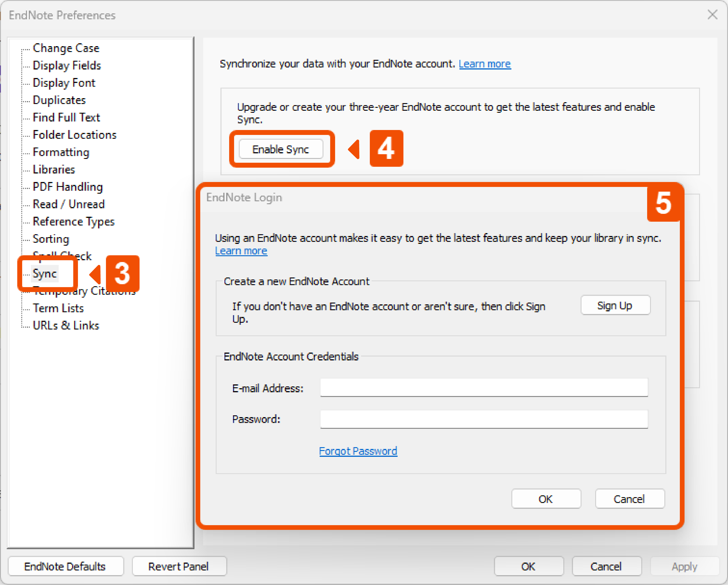Viewport: 728px width, 585px height.
Task: Open Learn more link beside Synchronize text
Action: pos(485,64)
